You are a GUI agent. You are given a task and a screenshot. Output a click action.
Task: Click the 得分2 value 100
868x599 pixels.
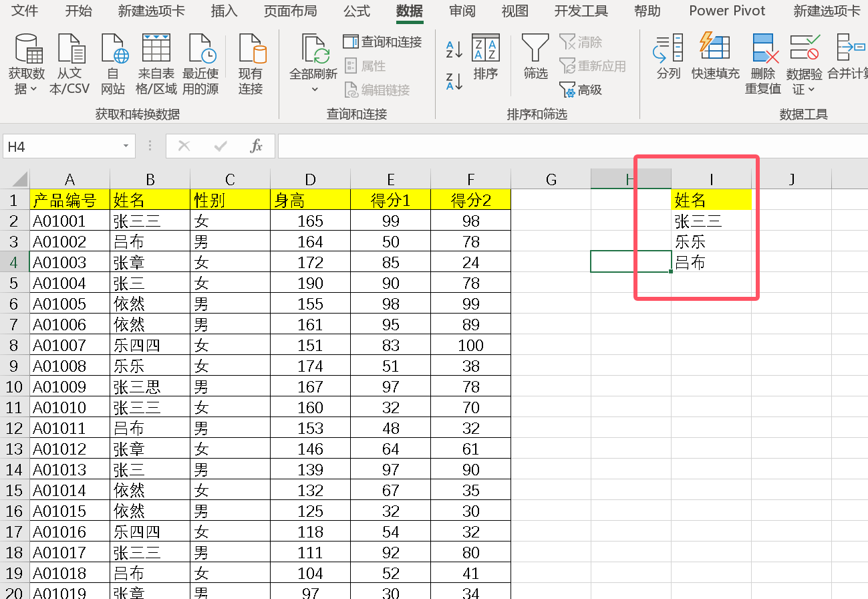470,346
